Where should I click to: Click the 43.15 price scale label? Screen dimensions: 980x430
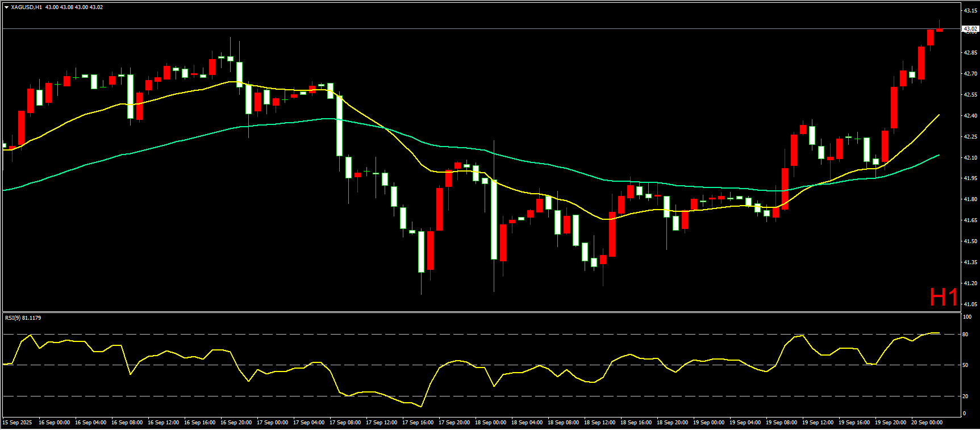coord(970,11)
